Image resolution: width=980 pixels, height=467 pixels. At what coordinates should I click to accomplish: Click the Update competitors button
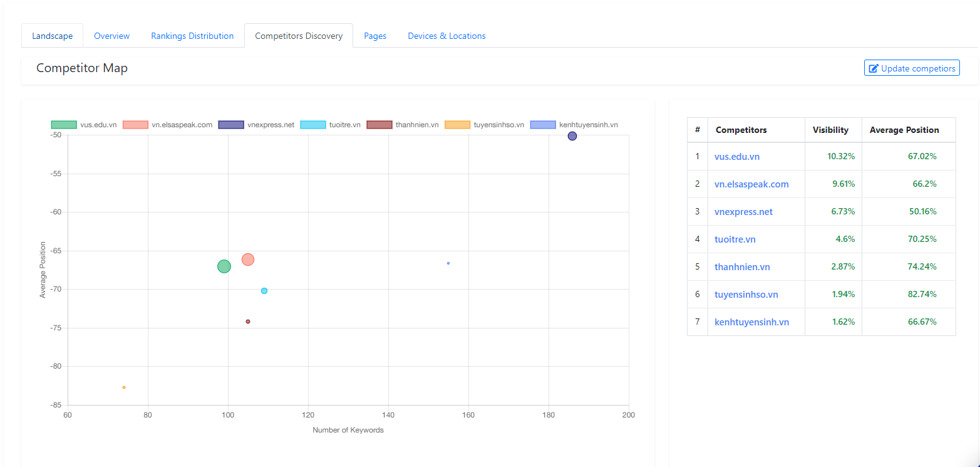coord(912,68)
